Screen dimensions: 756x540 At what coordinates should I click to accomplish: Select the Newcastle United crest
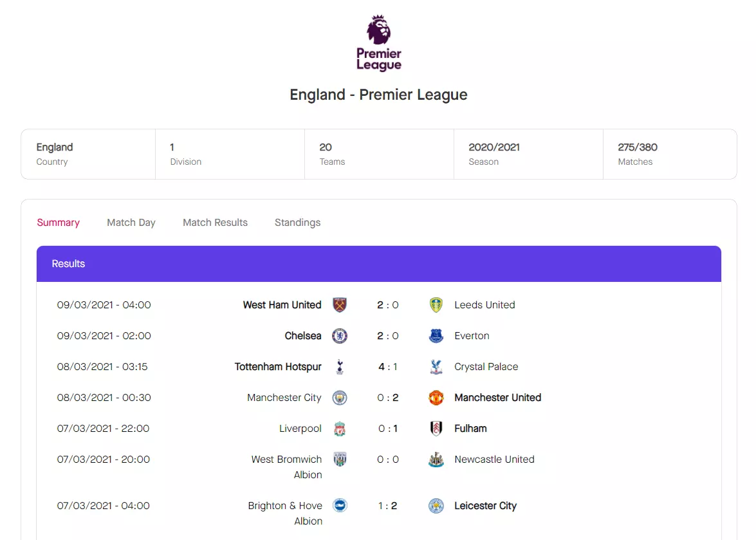tap(436, 459)
